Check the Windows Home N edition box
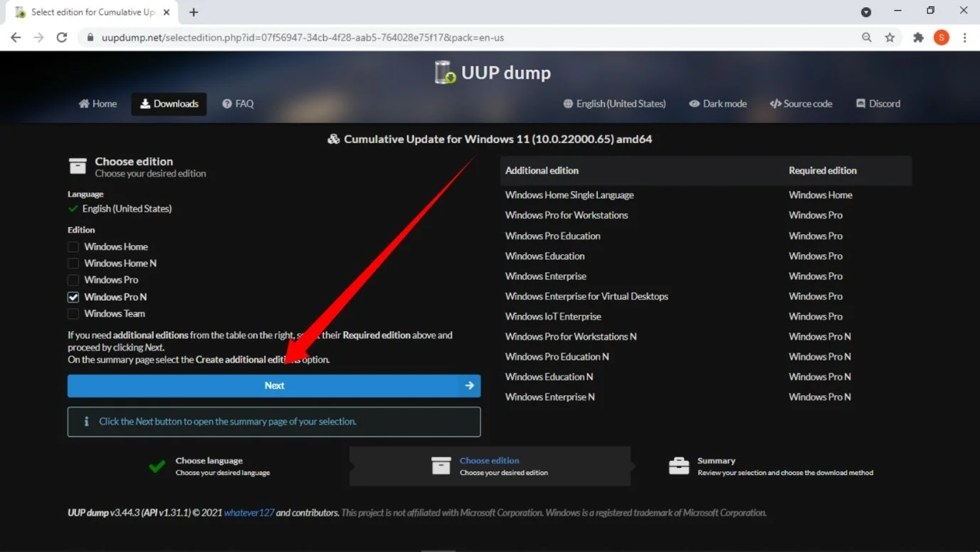Screen dimensions: 980x552 [x=73, y=264]
